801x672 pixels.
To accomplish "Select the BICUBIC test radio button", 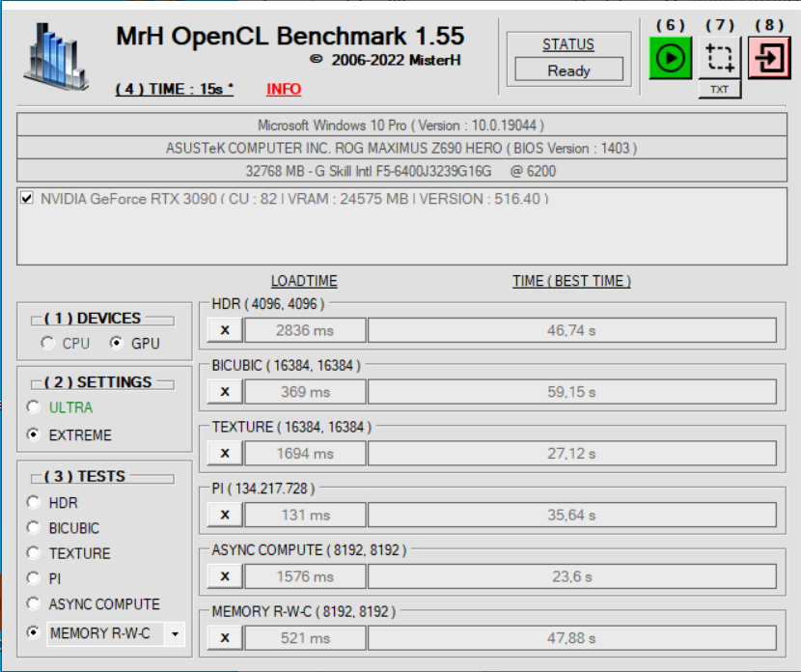I will tap(33, 527).
